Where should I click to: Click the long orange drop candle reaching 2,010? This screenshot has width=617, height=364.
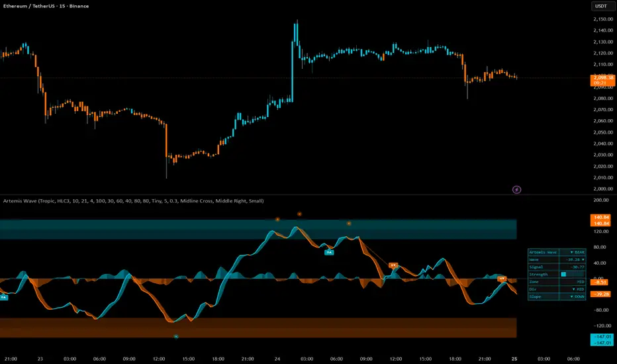tap(166, 151)
